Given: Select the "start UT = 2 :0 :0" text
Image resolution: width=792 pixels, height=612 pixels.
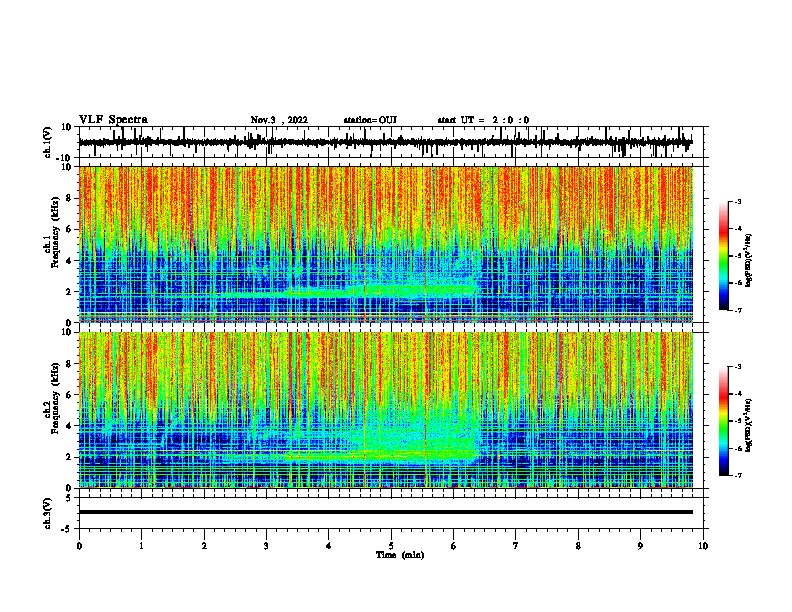Looking at the screenshot, I should [x=483, y=120].
